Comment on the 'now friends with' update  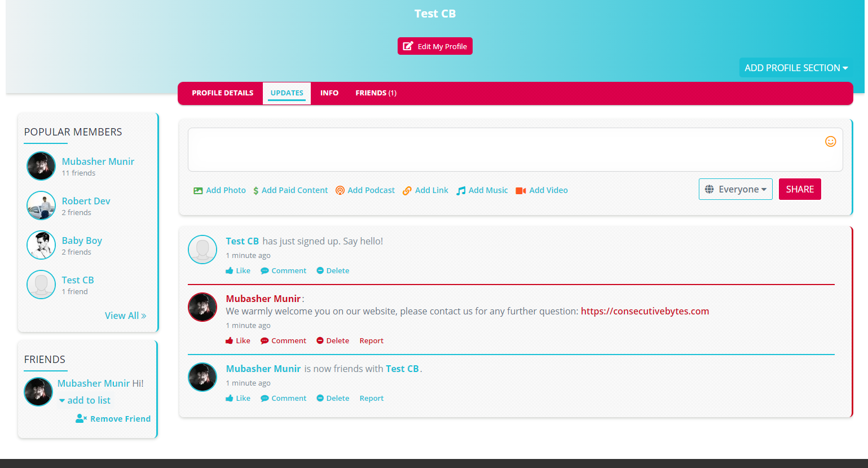(x=283, y=399)
